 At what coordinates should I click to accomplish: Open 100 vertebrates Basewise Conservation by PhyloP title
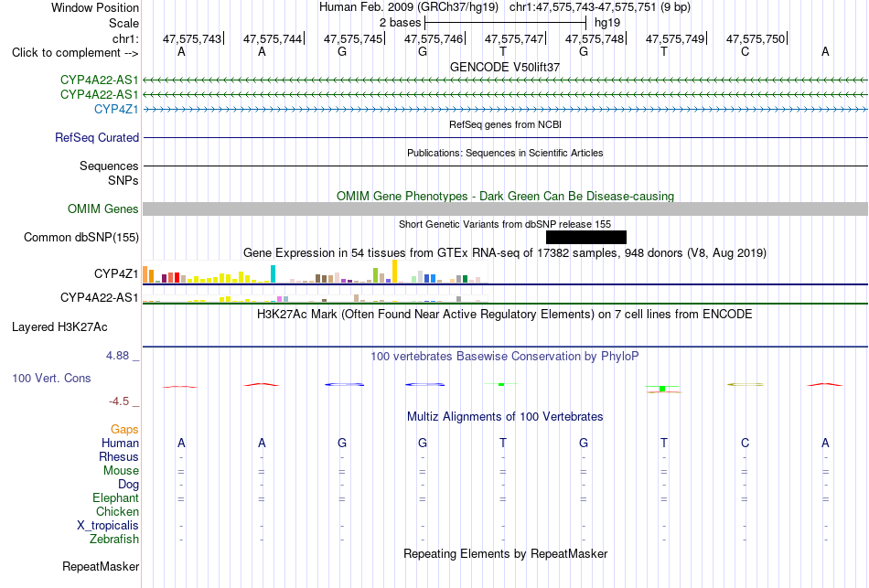[505, 357]
